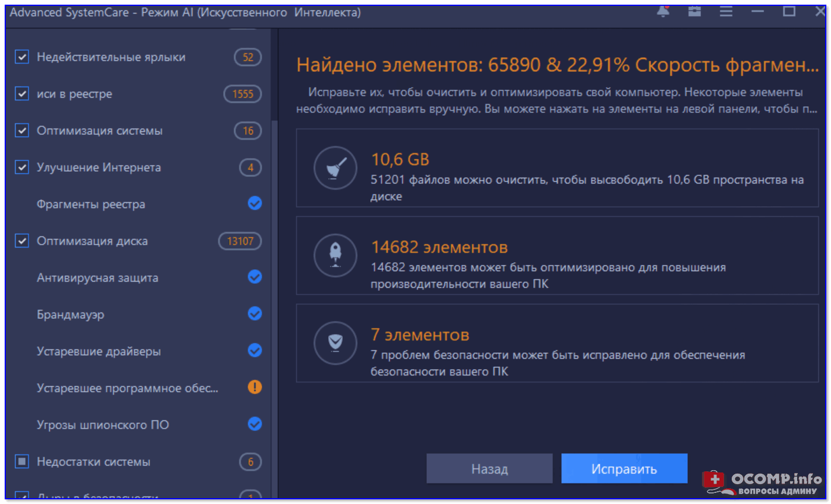Uncheck the Улучшение Интернета checkbox
This screenshot has height=504, width=831.
point(22,168)
